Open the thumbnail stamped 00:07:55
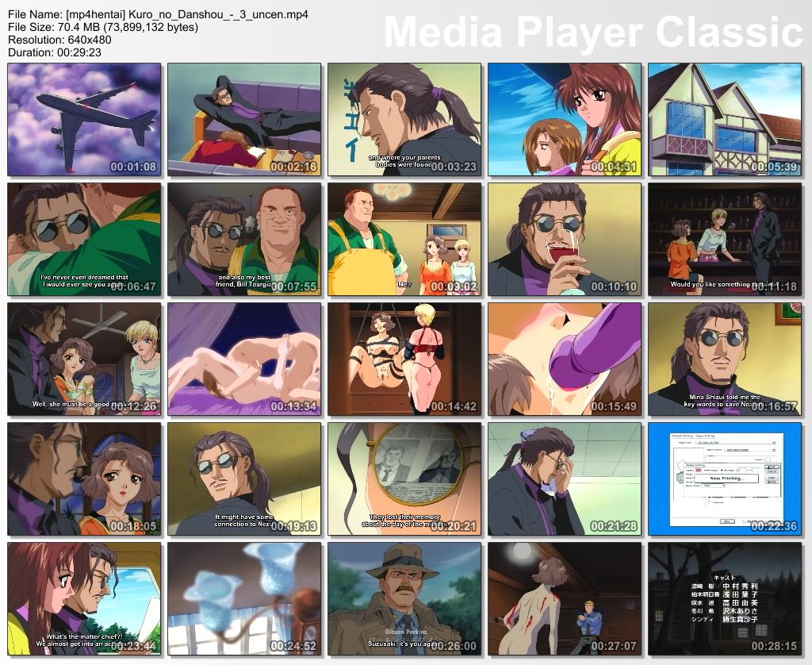Viewport: 812px width, 665px height. tap(244, 240)
